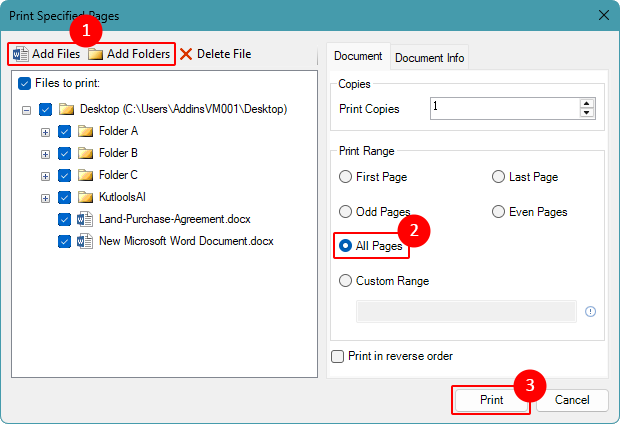Select the Even Pages radio button
The image size is (620, 424).
pyautogui.click(x=498, y=212)
